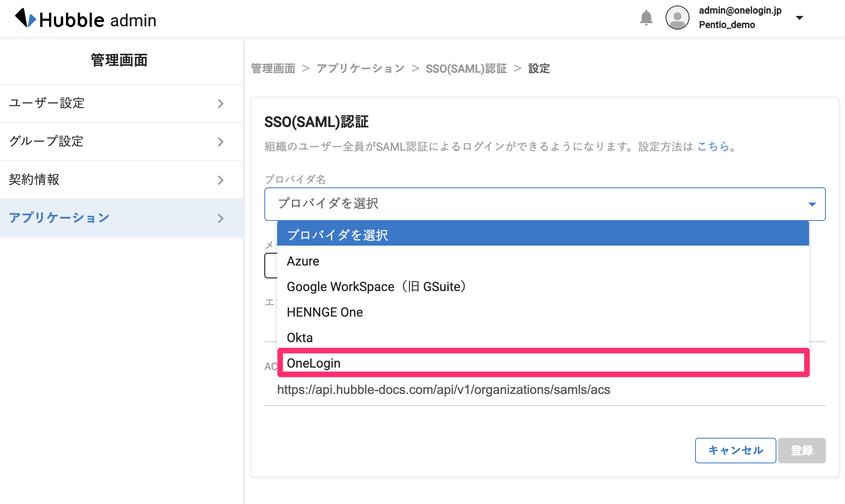Screen dimensions: 845x504
Task: Go to SSO(SAML)認証 breadcrumb
Action: [x=466, y=69]
